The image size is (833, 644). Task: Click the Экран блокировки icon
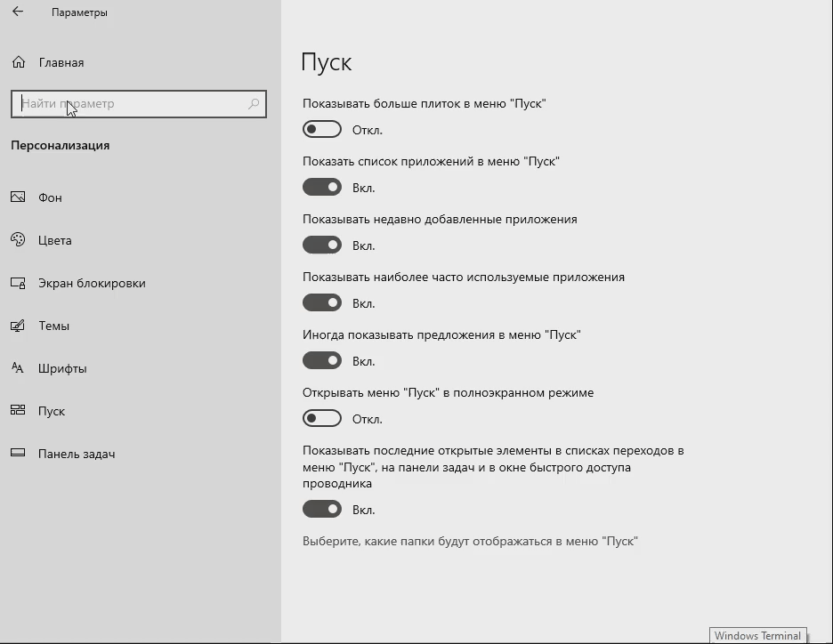(x=18, y=283)
